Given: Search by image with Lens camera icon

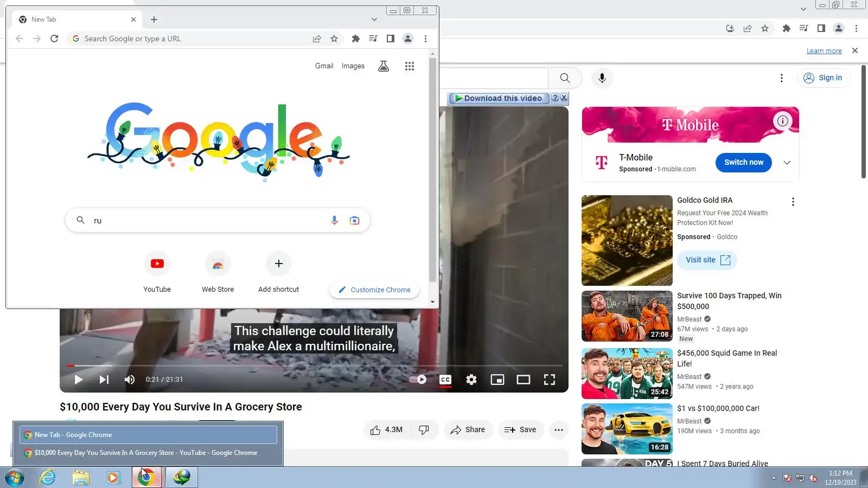Looking at the screenshot, I should [354, 220].
